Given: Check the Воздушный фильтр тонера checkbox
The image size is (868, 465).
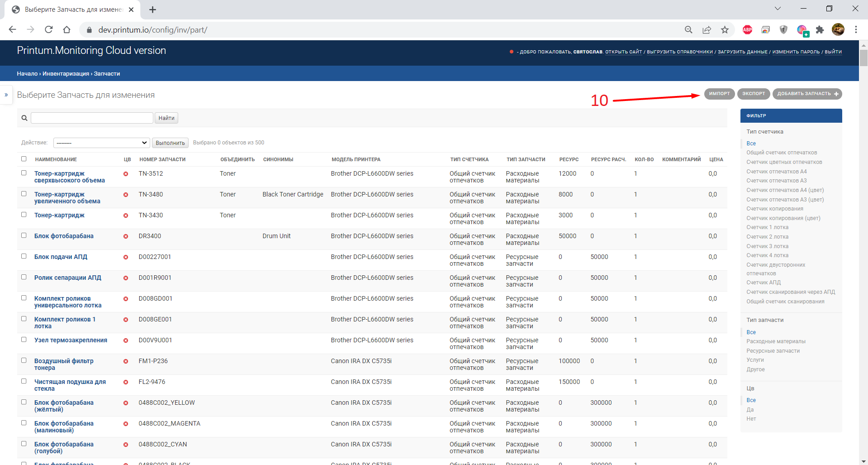Looking at the screenshot, I should click(24, 360).
